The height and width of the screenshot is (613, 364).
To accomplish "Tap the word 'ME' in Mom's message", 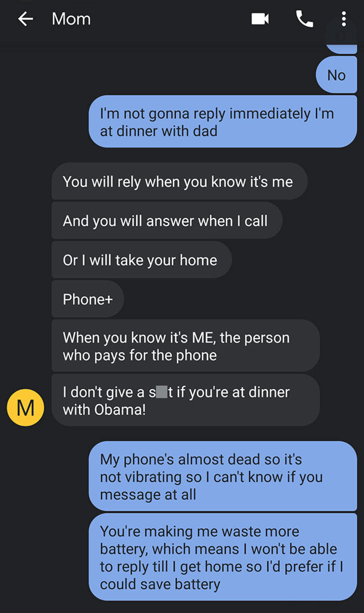I will [203, 337].
